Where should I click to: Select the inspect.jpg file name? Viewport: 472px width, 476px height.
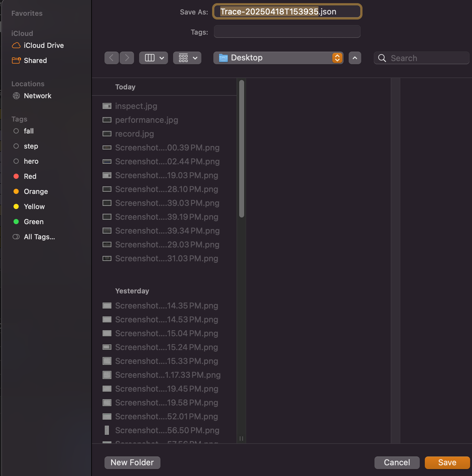point(136,106)
